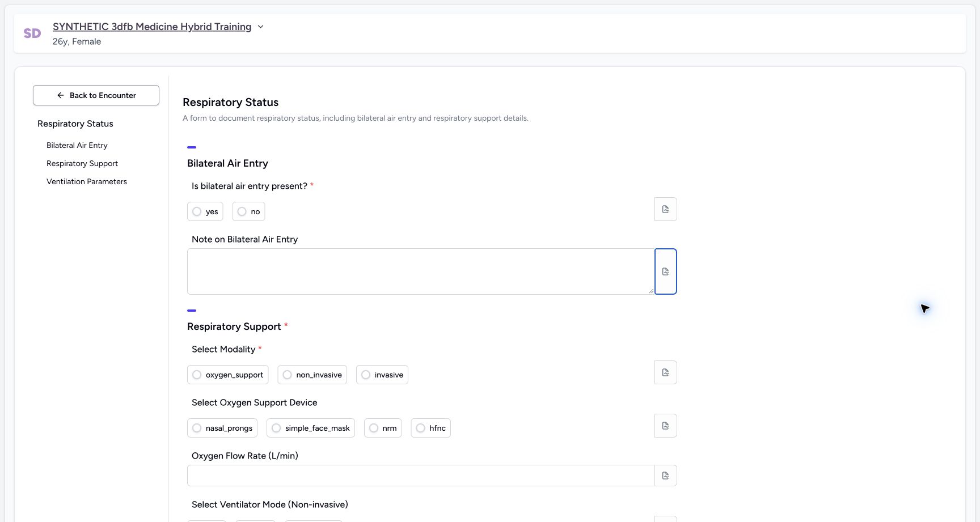Image resolution: width=980 pixels, height=522 pixels.
Task: Focus the Note on Bilateral Air Entry textarea
Action: [421, 271]
